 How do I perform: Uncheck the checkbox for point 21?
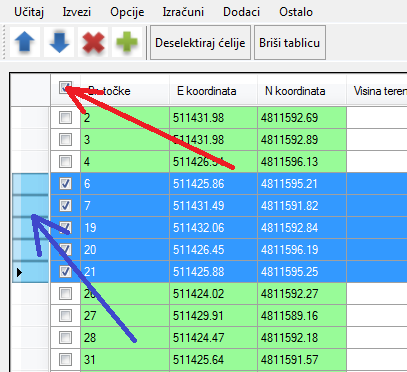pyautogui.click(x=65, y=272)
